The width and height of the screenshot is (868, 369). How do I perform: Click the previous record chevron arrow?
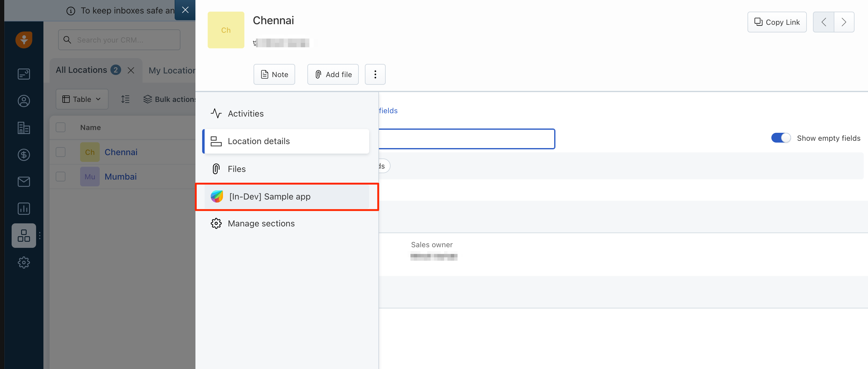click(823, 22)
